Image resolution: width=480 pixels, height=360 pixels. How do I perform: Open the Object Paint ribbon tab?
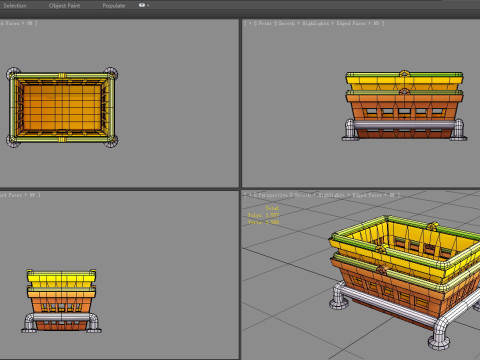tap(64, 6)
